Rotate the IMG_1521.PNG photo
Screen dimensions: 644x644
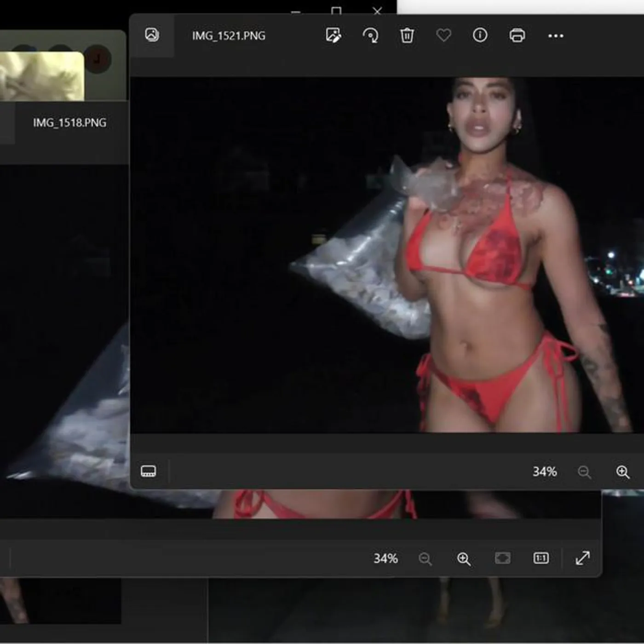point(370,35)
